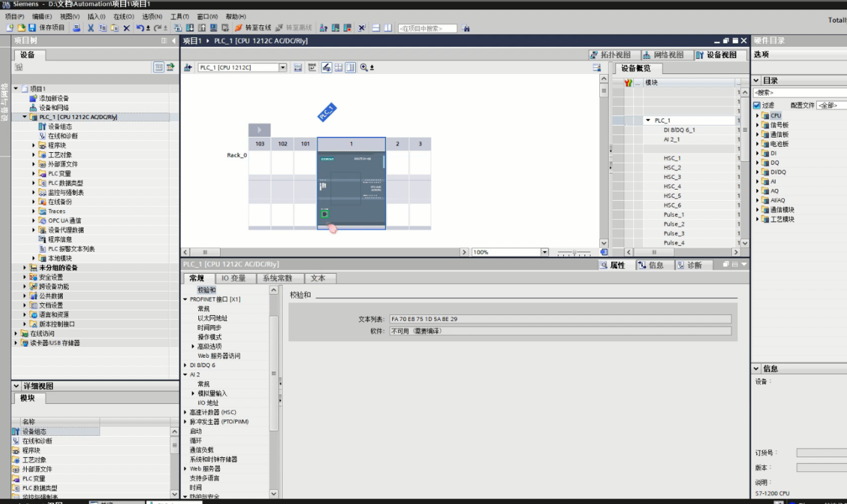Open the Zoom percentage 100% dropdown
847x504 pixels.
click(x=544, y=252)
